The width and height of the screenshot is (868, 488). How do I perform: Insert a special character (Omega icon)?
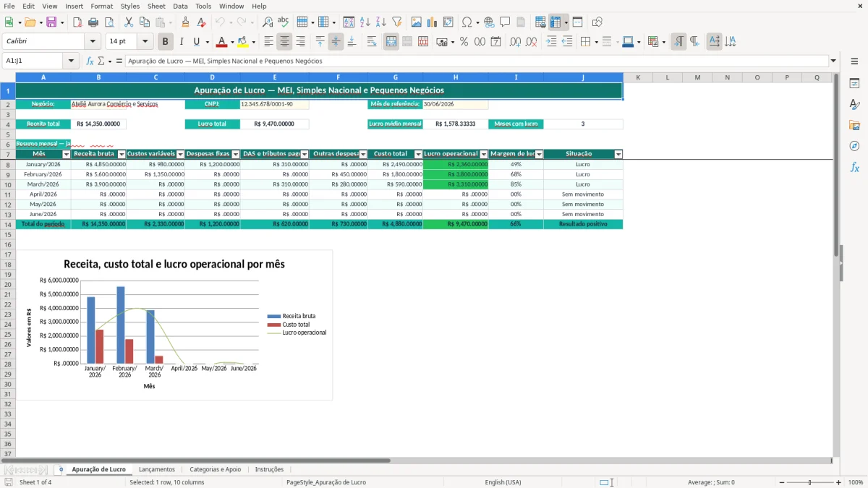coord(467,22)
